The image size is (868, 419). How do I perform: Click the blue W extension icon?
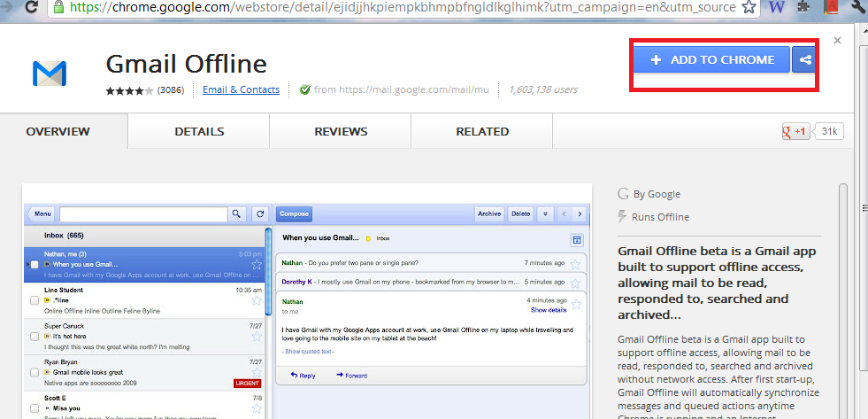776,8
